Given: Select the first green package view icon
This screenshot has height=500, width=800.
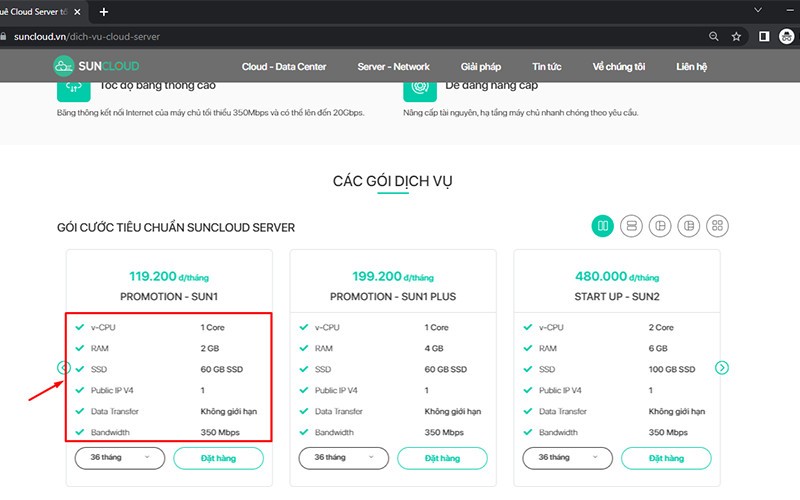Looking at the screenshot, I should (603, 226).
